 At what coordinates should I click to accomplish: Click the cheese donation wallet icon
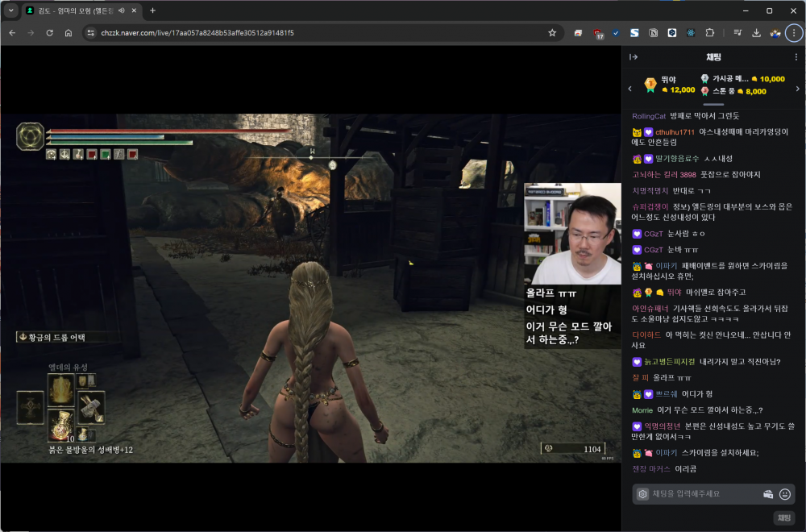[768, 494]
